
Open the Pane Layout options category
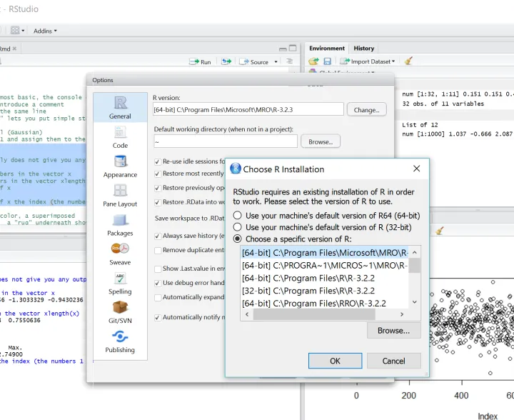(120, 196)
